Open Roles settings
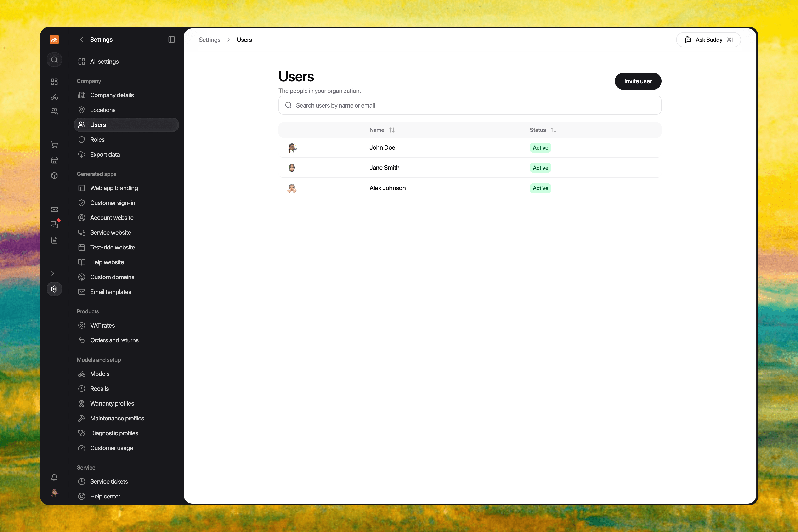 126,139
